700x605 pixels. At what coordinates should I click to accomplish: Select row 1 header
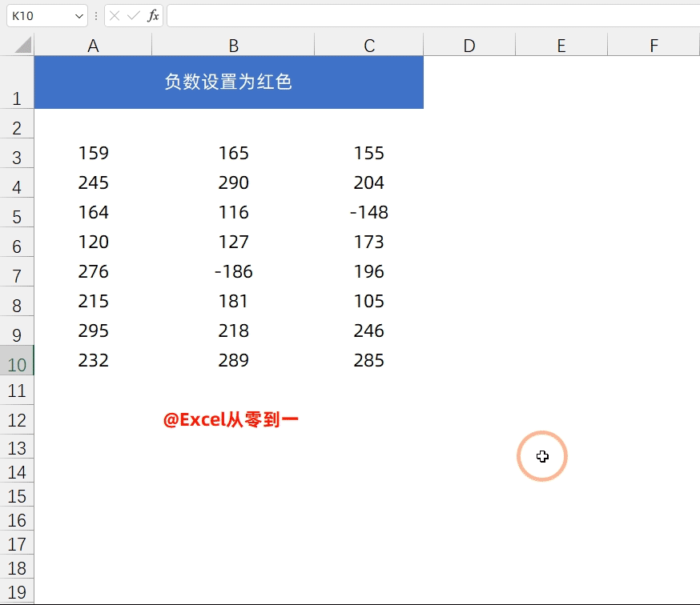[17, 82]
